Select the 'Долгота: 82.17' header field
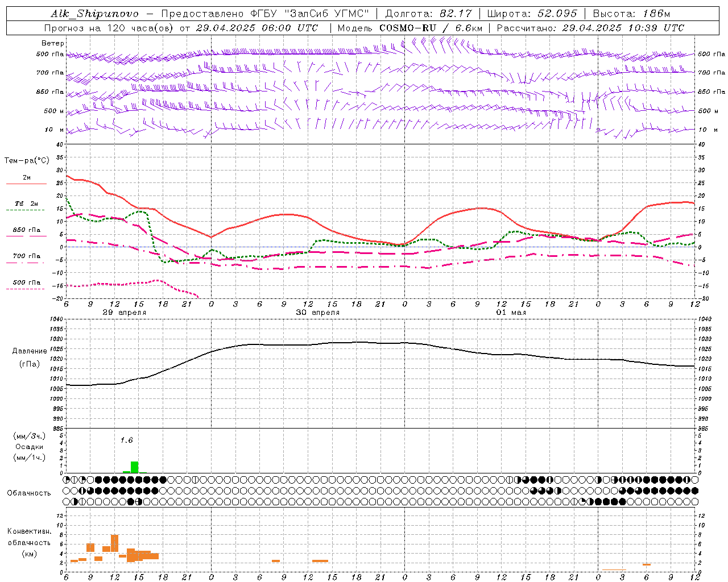Viewport: 728px width, 582px height. tap(428, 14)
